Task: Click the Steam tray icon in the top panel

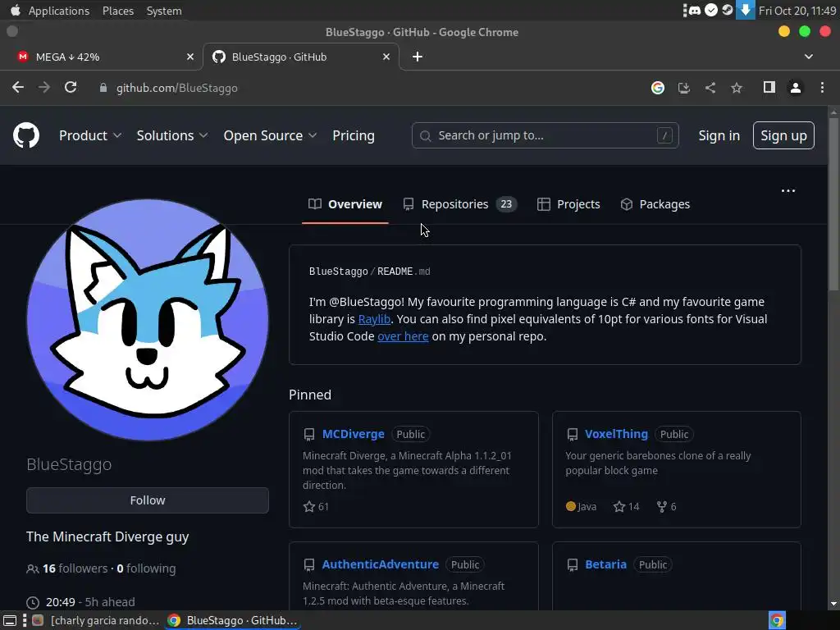Action: pos(727,10)
